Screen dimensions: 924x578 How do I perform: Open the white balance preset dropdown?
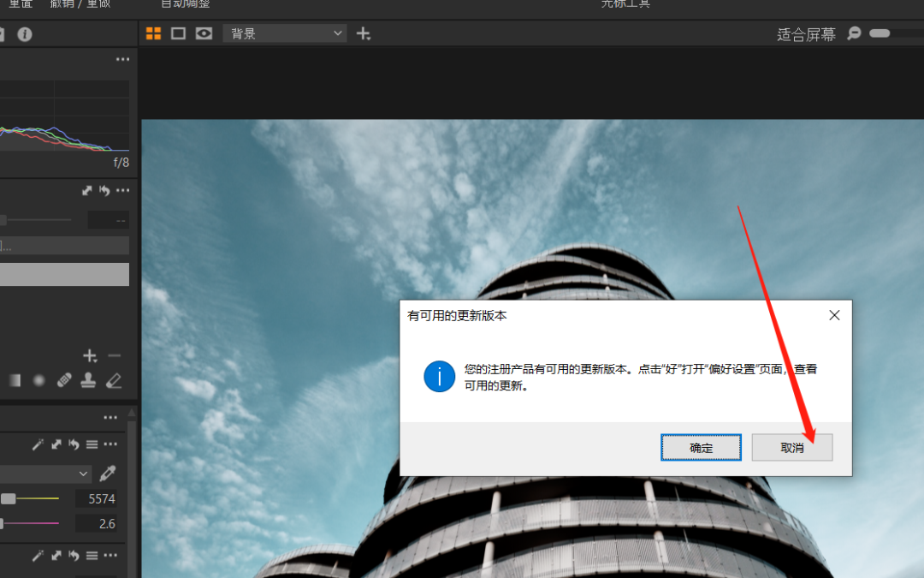point(47,474)
